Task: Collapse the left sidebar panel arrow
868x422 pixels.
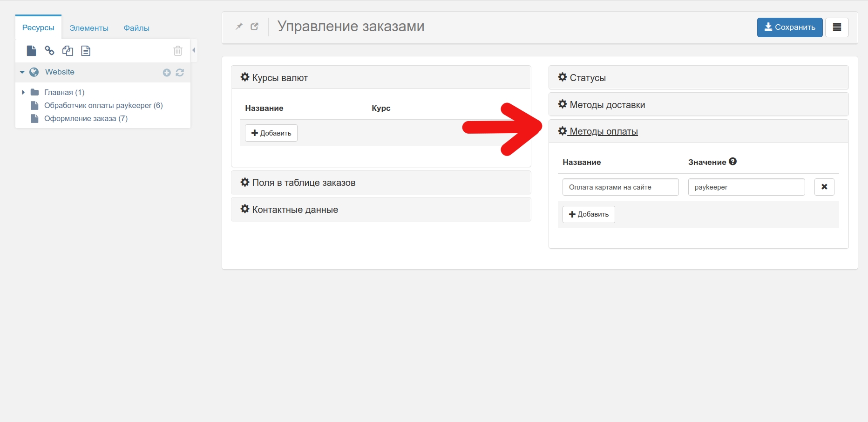Action: coord(194,50)
